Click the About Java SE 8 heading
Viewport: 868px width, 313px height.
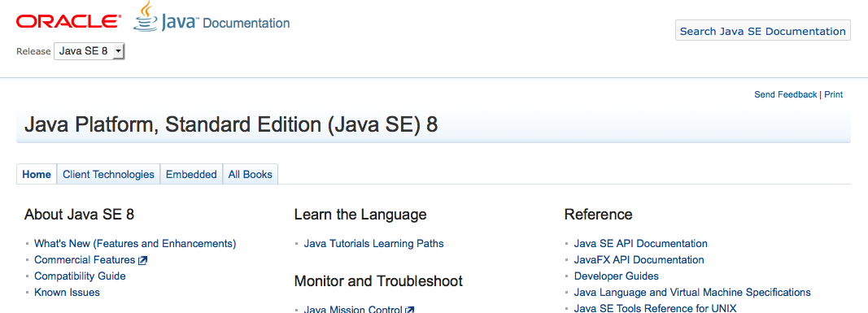click(x=79, y=215)
